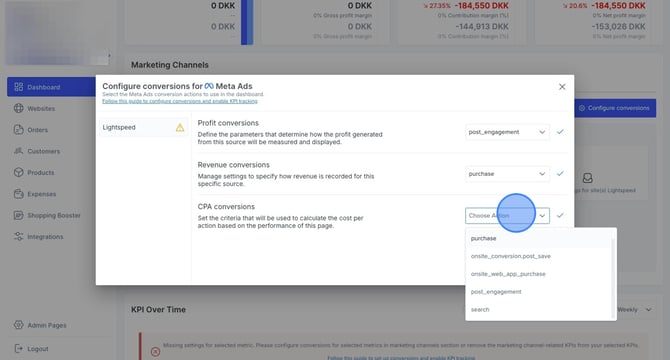Click the Lightspeed warning triangle icon
The width and height of the screenshot is (670, 360).
coord(180,127)
